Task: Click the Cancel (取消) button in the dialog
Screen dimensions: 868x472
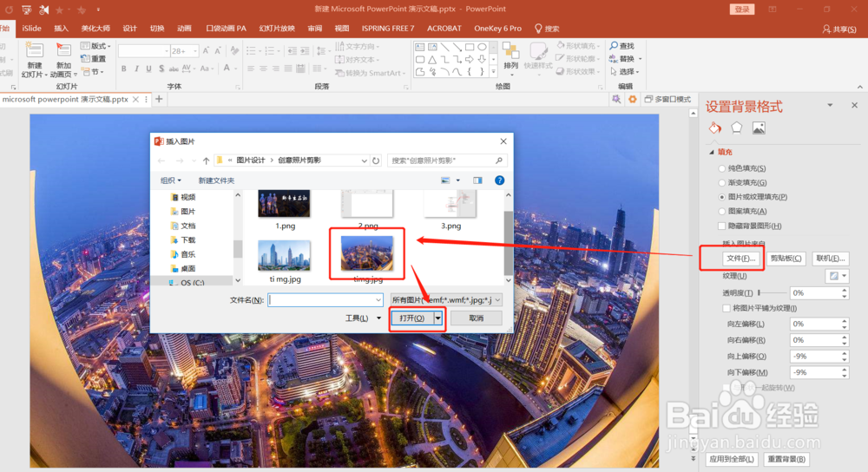Action: pyautogui.click(x=476, y=318)
